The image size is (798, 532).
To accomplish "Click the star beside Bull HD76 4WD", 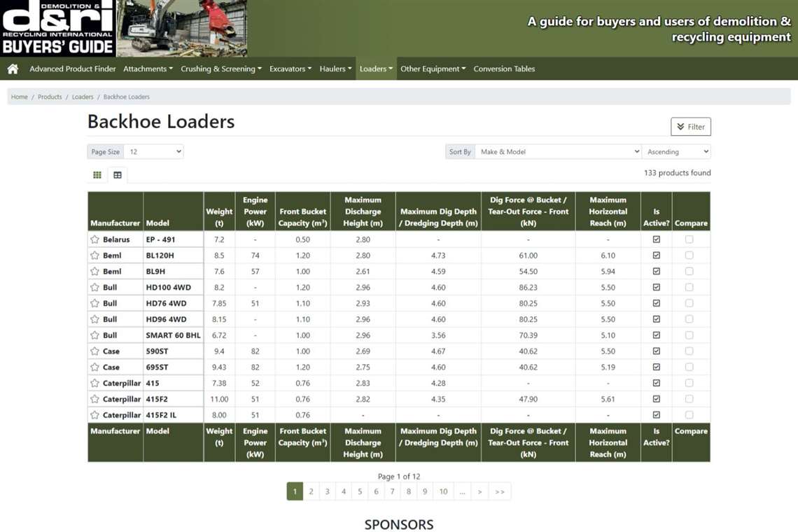I will (94, 303).
